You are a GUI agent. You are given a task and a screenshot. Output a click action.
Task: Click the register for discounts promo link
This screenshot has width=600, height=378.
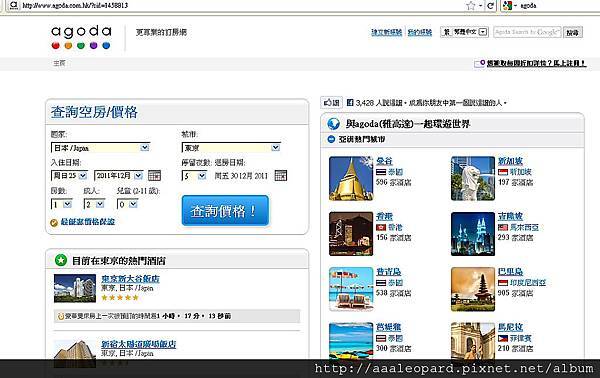coord(536,64)
